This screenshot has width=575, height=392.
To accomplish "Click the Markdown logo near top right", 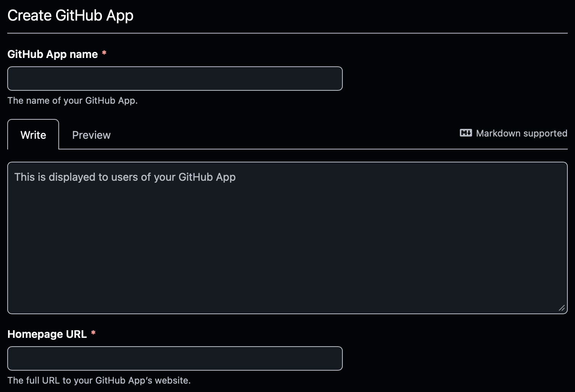I will coord(466,133).
